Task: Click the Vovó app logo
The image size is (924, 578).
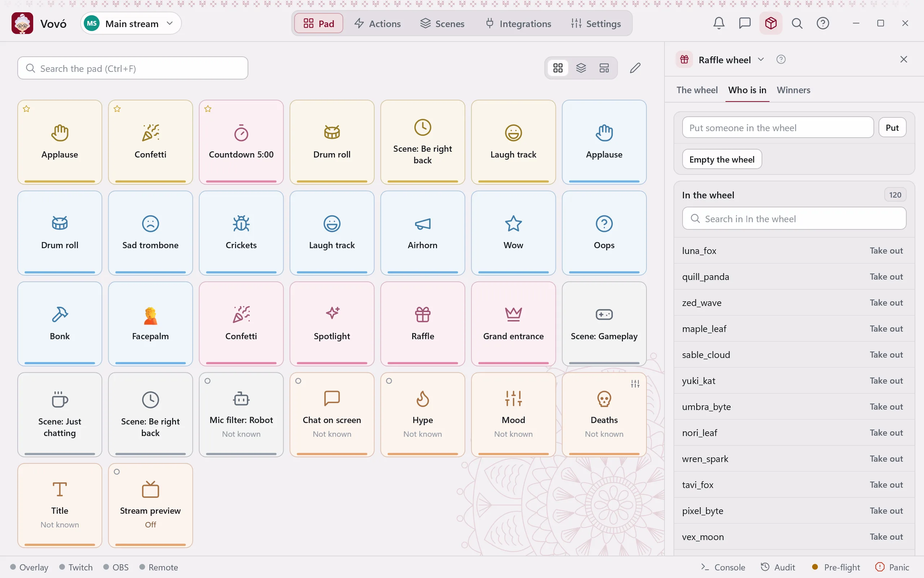Action: click(22, 23)
